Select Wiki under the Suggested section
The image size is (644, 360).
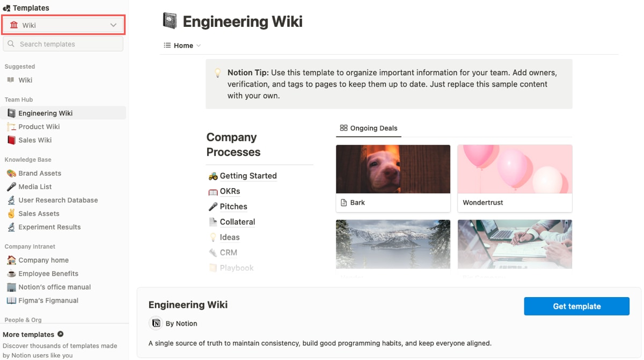click(x=25, y=80)
